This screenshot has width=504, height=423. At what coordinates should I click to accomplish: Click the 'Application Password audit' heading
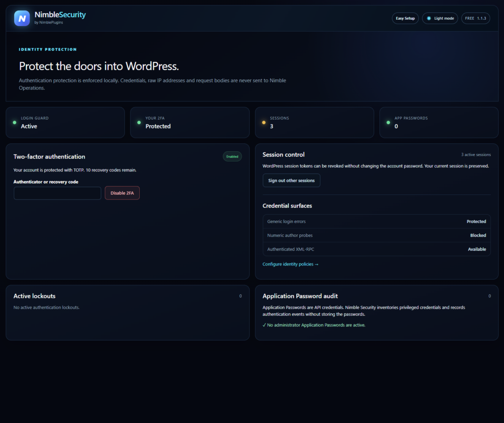300,296
